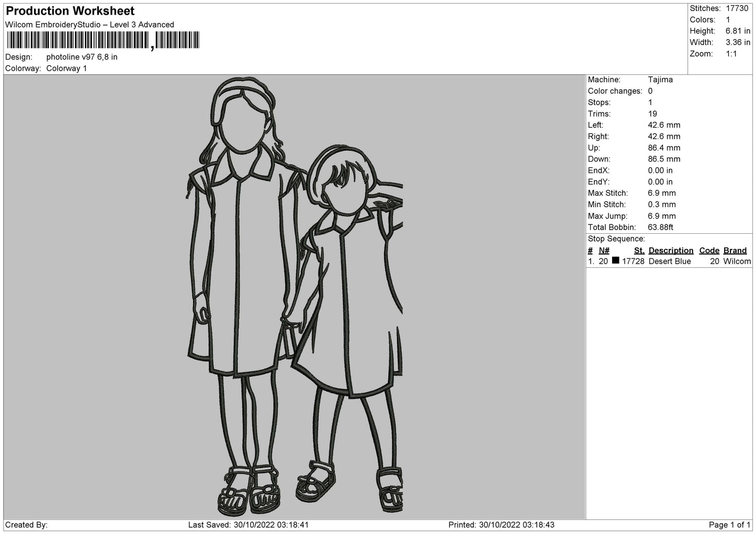Select the Height value '6.81 in'
The width and height of the screenshot is (756, 534).
pos(738,31)
